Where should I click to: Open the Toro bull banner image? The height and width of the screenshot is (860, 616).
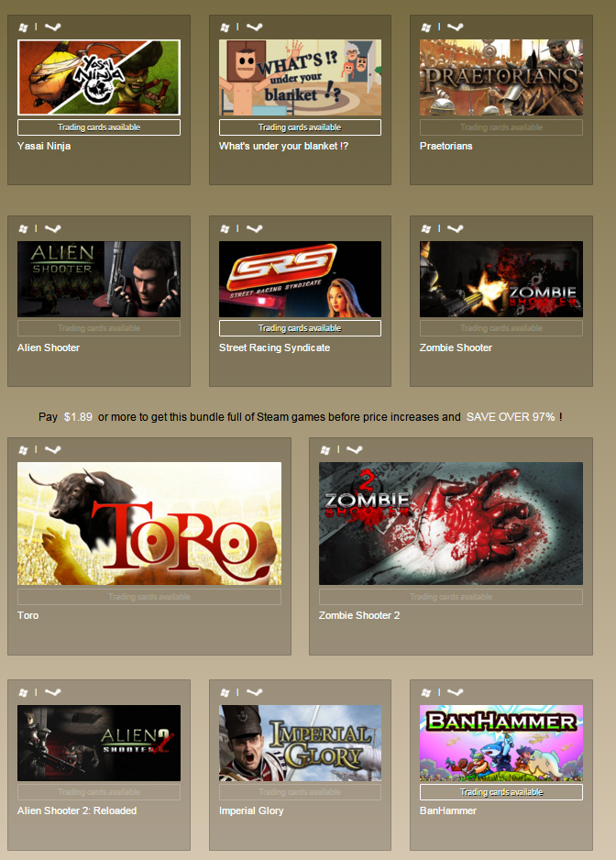(149, 524)
